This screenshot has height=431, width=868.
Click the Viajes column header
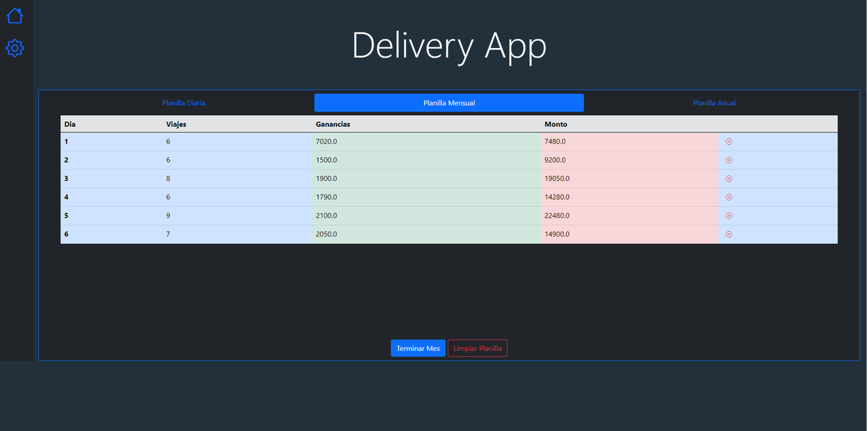176,124
